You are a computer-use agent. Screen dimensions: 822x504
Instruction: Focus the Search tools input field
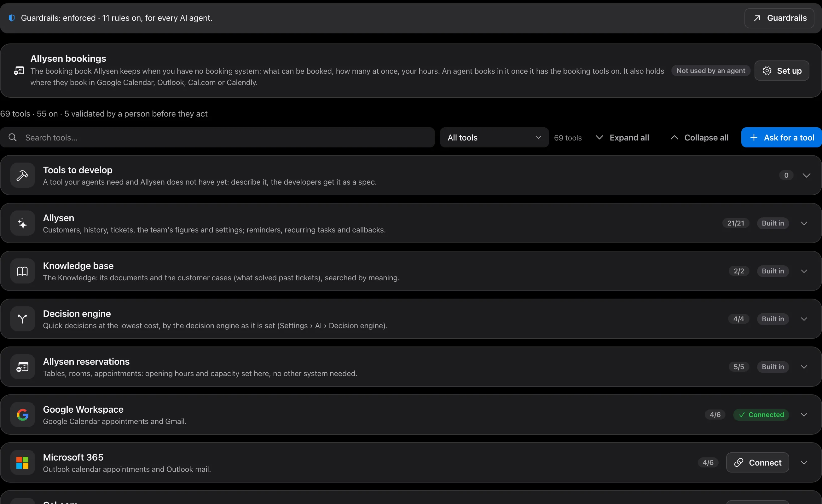click(x=217, y=137)
